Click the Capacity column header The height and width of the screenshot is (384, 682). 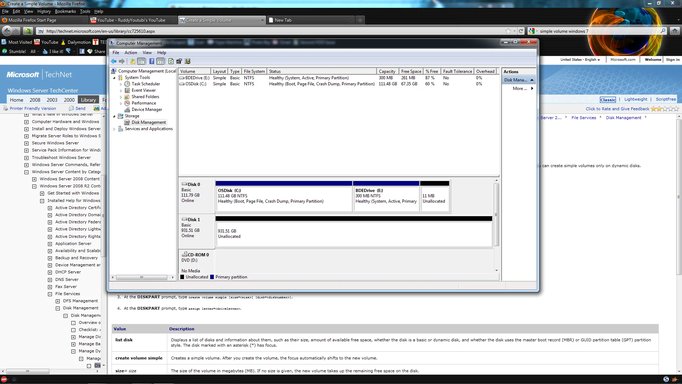(387, 71)
